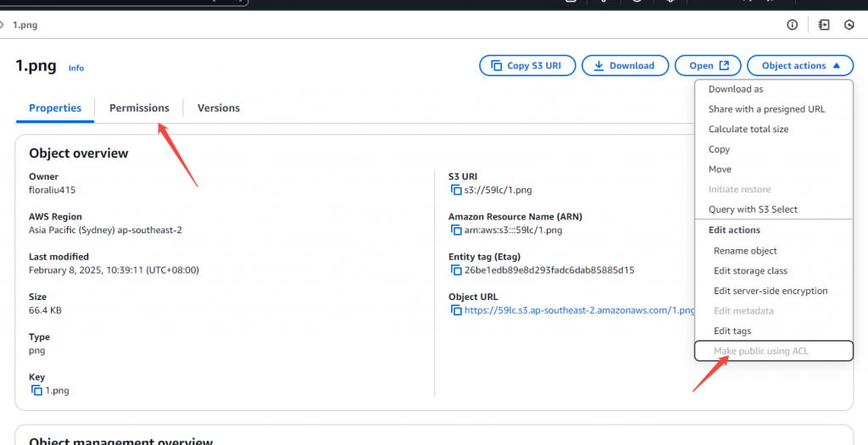The height and width of the screenshot is (445, 868).
Task: Download the 1.png object
Action: point(625,65)
